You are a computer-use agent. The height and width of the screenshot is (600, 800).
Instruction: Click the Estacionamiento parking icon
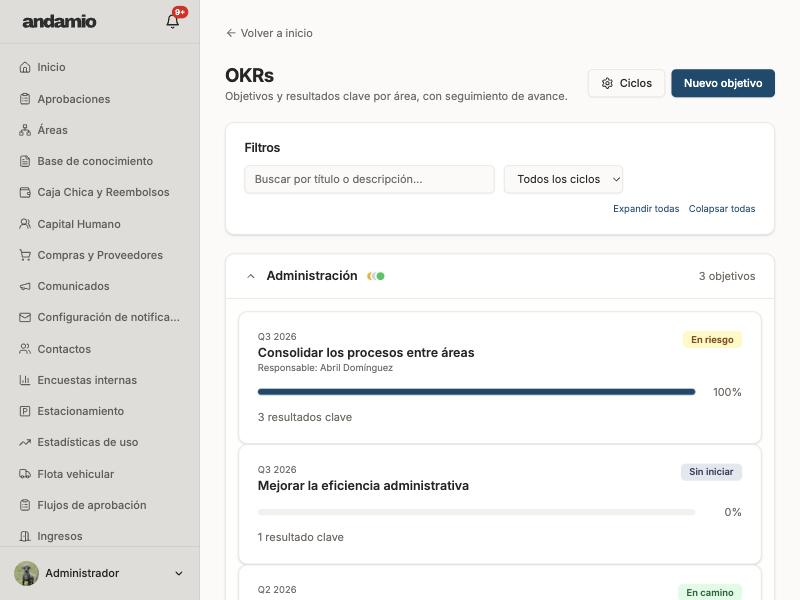point(25,411)
